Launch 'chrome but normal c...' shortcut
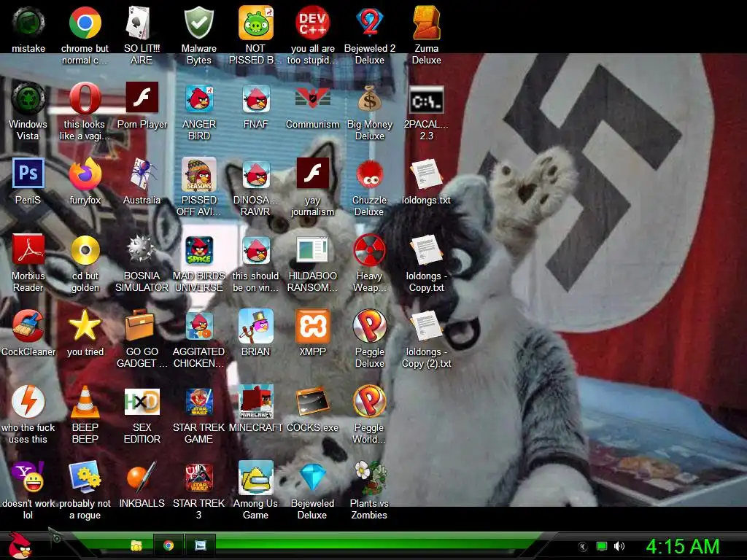This screenshot has width=747, height=560. [x=85, y=23]
